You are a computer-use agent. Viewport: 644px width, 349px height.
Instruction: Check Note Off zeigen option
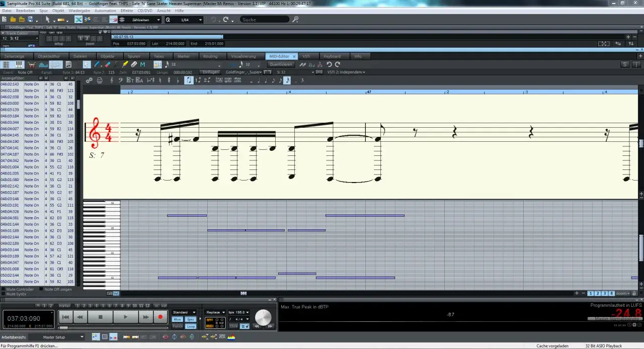(41, 289)
